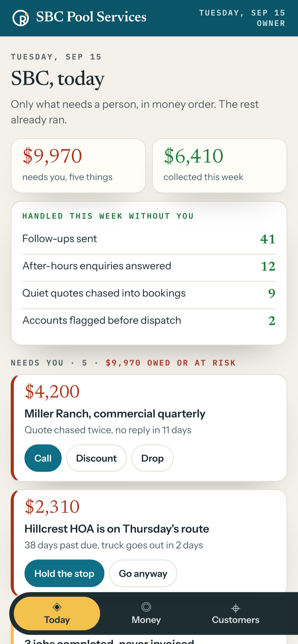Tap the crosshair icon above Customers
298x644 pixels.
coord(235,608)
